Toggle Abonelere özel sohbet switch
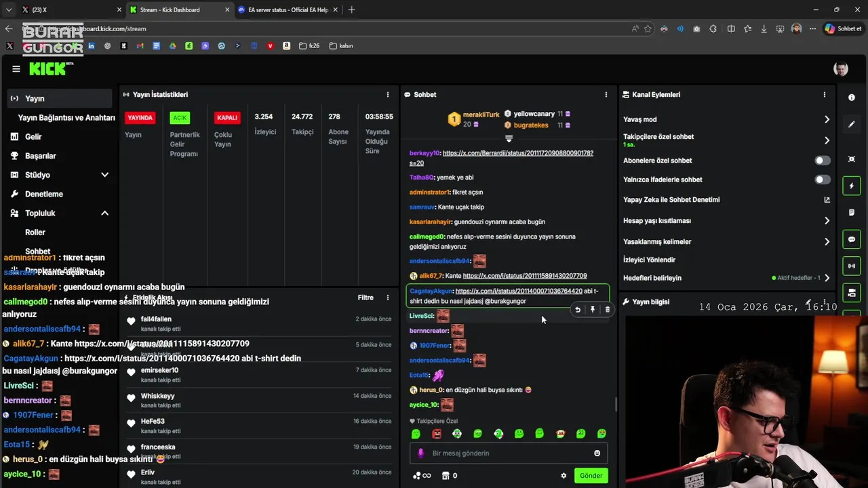Screen dimensions: 868x488 tap(822, 161)
